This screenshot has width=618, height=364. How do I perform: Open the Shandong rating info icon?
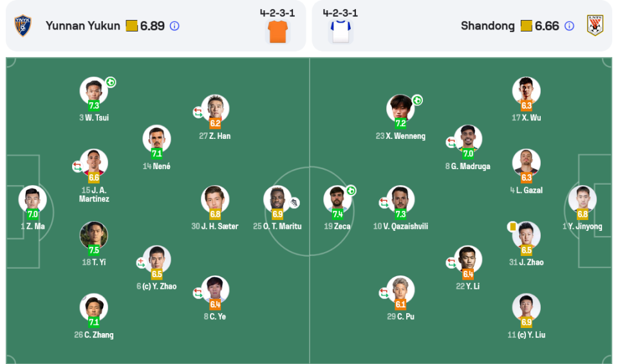[x=569, y=26]
